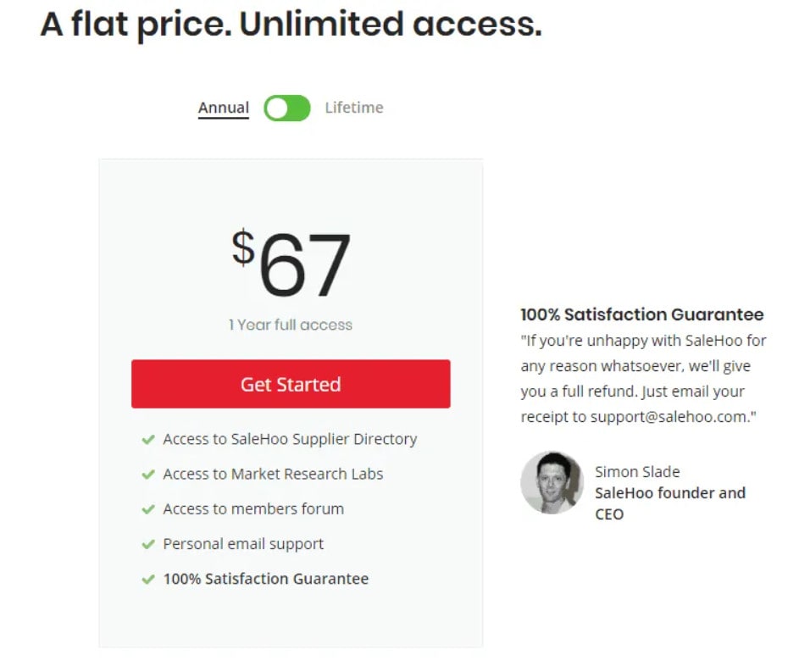Click 'Personal email support' feature text
The height and width of the screenshot is (672, 799).
pyautogui.click(x=243, y=544)
